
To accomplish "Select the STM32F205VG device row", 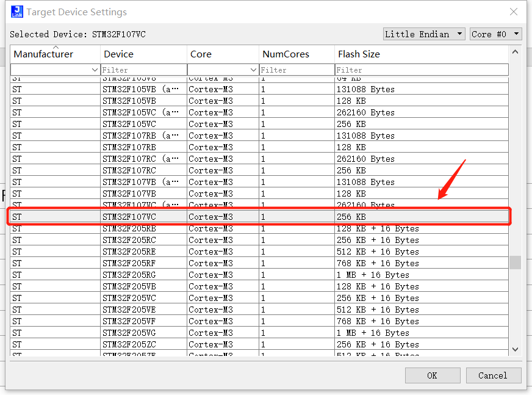I will coord(259,333).
